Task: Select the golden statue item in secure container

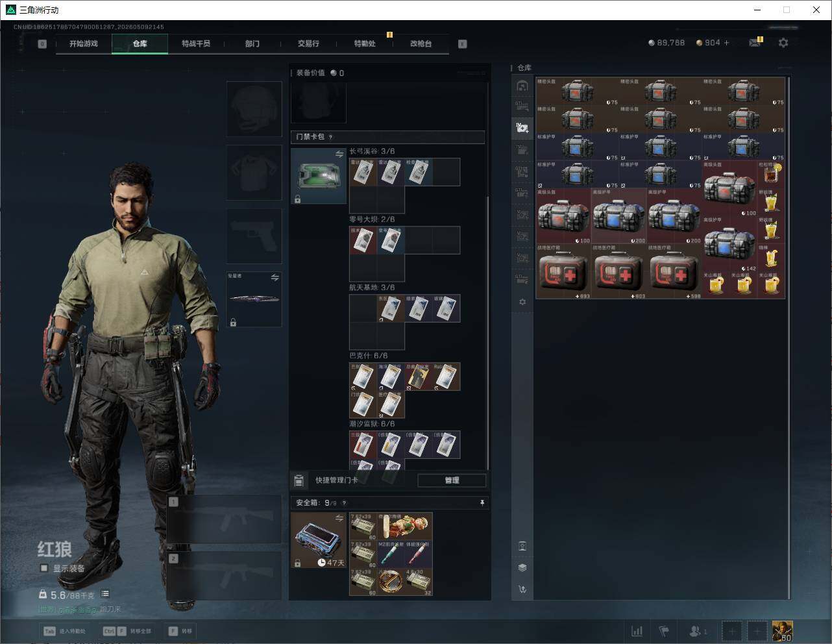Action: pos(405,526)
